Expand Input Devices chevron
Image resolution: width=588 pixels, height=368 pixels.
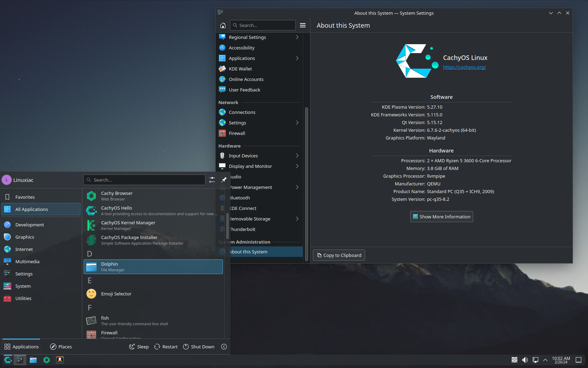[297, 156]
